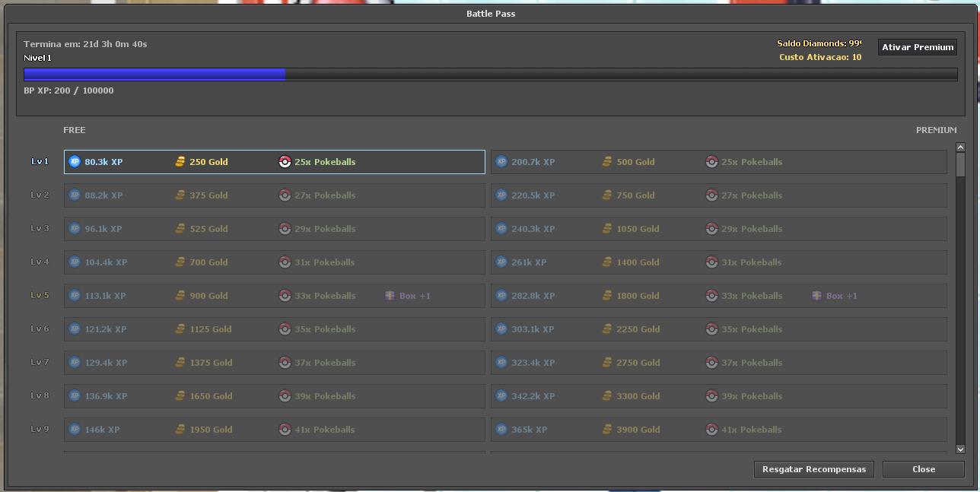
Task: Click the FREE column header
Action: pos(75,130)
